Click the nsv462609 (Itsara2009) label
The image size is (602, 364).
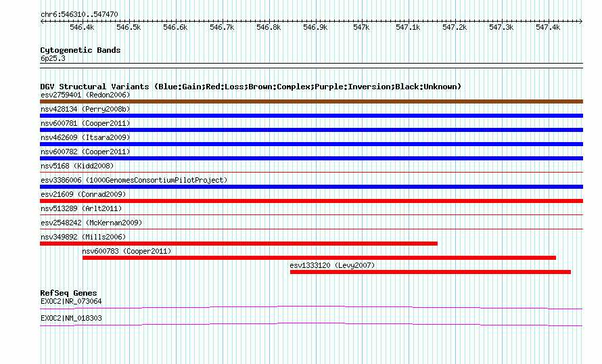pos(85,137)
